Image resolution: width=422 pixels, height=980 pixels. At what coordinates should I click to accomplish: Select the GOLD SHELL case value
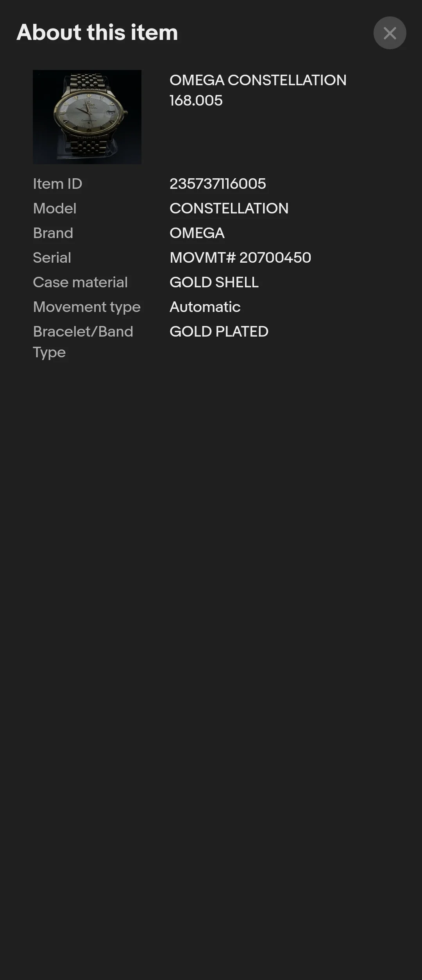[214, 282]
